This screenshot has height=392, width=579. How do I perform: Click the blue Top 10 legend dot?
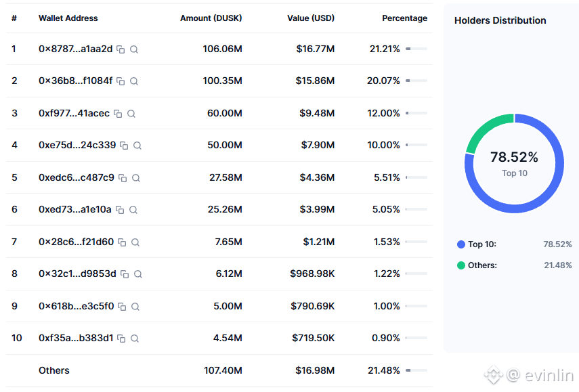click(x=461, y=244)
